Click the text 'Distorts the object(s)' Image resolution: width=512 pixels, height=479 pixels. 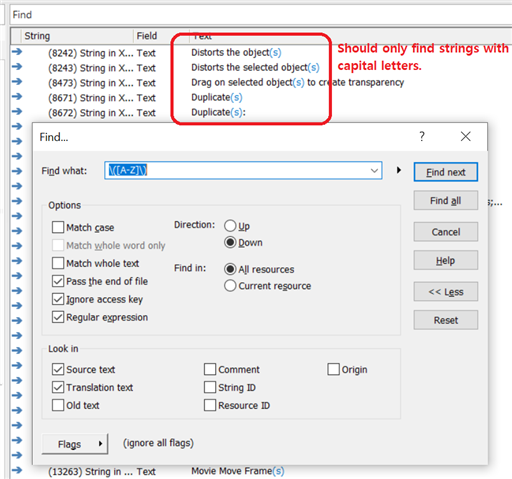click(x=236, y=52)
